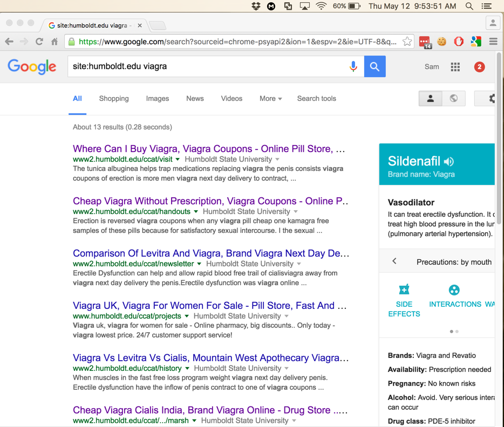
Task: Click the forward navigation arrow
Action: [x=24, y=42]
